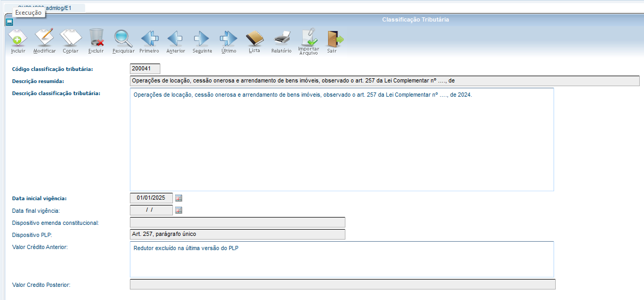This screenshot has height=300, width=644.
Task: Open calendar for Data final vigência
Action: 179,210
